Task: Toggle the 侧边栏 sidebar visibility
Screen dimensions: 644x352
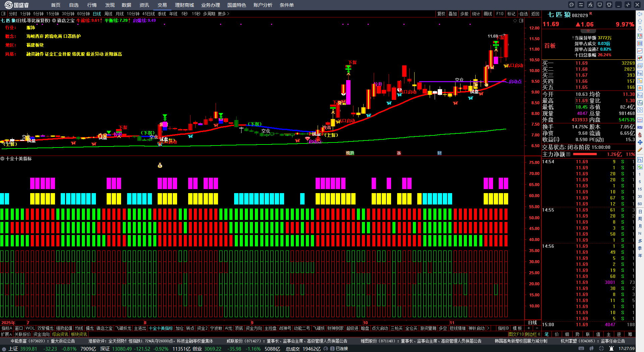Action: coord(533,334)
